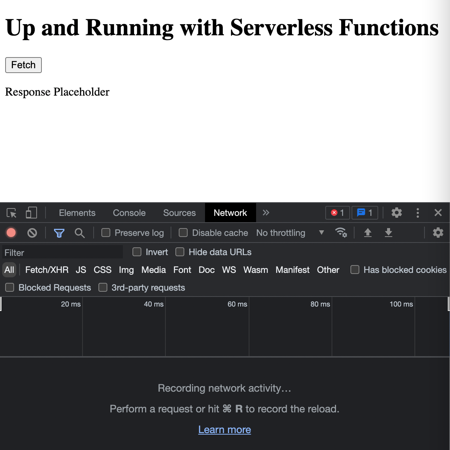Check the Invert checkbox
Image resolution: width=450 pixels, height=450 pixels.
click(x=137, y=252)
